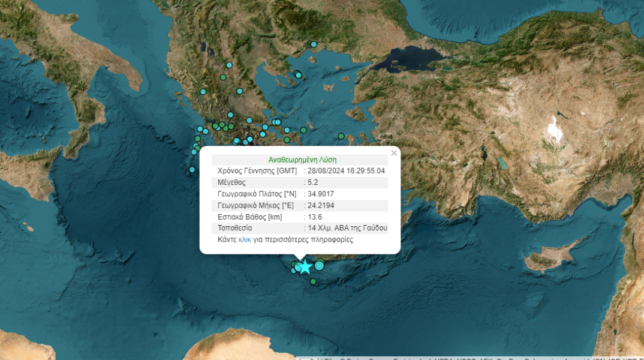Click overlapping marker pair at Chalkidiki peninsula
Screen dimensions: 644x360
point(297,75)
